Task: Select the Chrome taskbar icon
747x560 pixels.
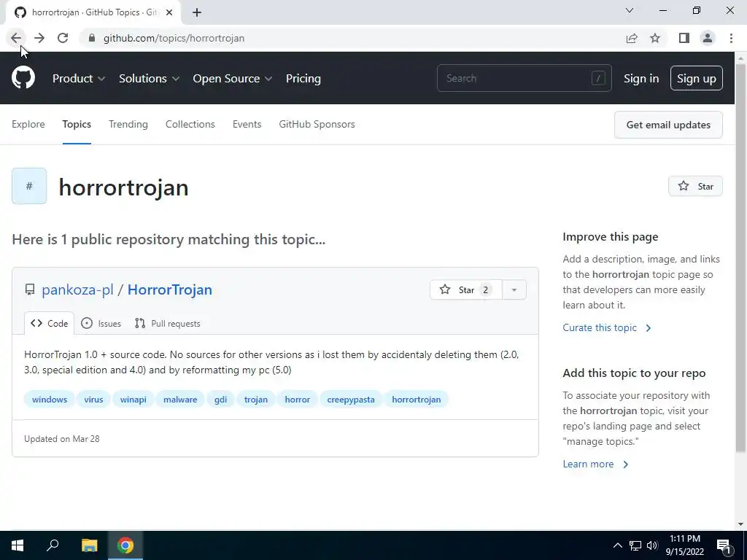Action: [125, 545]
